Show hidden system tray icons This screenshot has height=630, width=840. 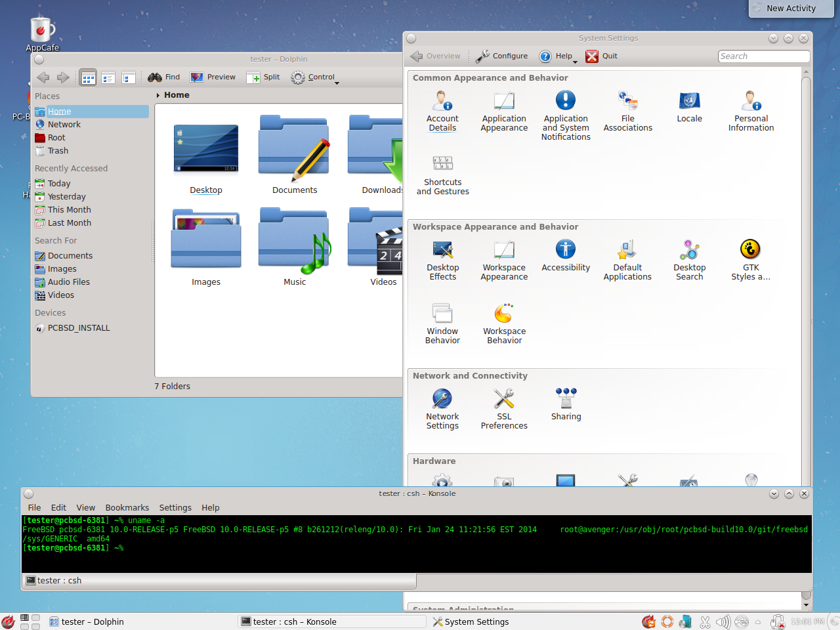coord(758,621)
